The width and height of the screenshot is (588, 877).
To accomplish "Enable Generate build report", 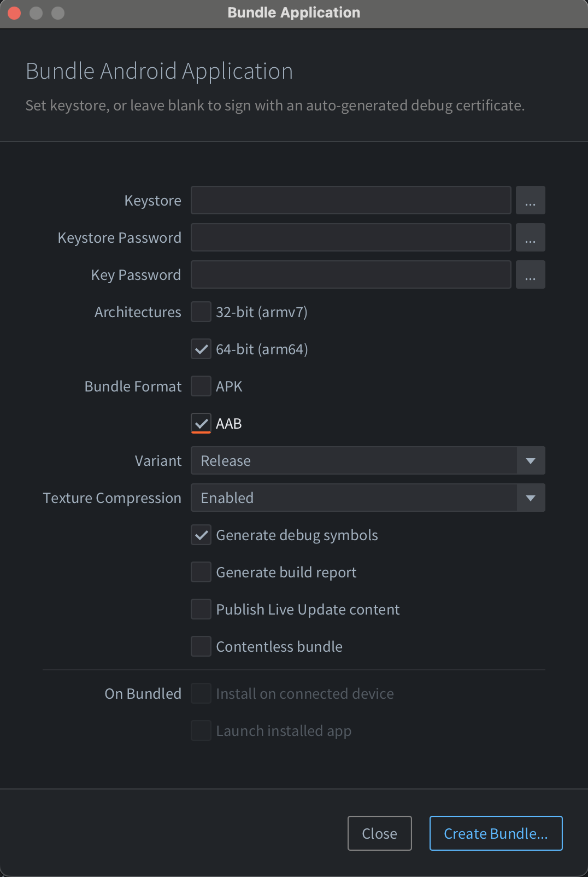I will pos(201,572).
